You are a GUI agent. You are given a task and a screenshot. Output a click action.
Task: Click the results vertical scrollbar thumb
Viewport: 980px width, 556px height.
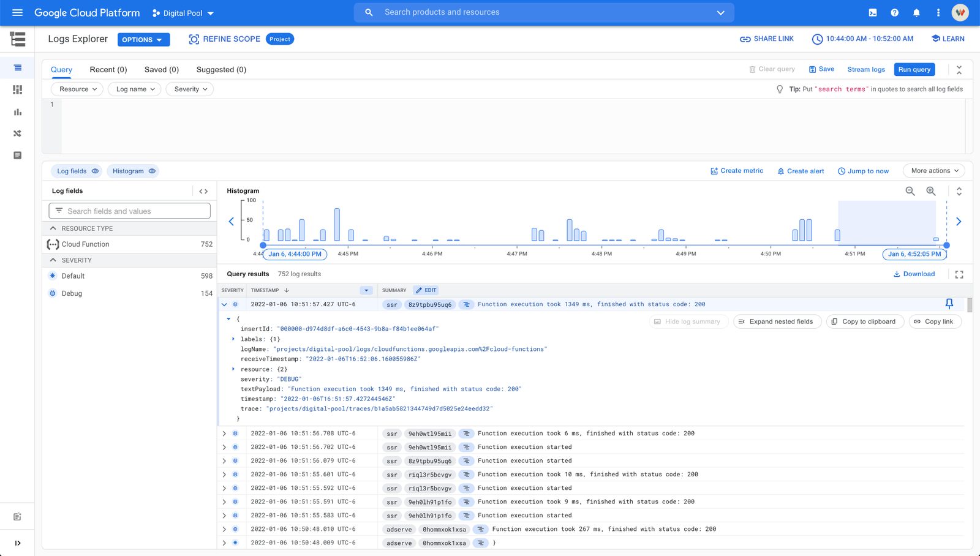point(970,306)
